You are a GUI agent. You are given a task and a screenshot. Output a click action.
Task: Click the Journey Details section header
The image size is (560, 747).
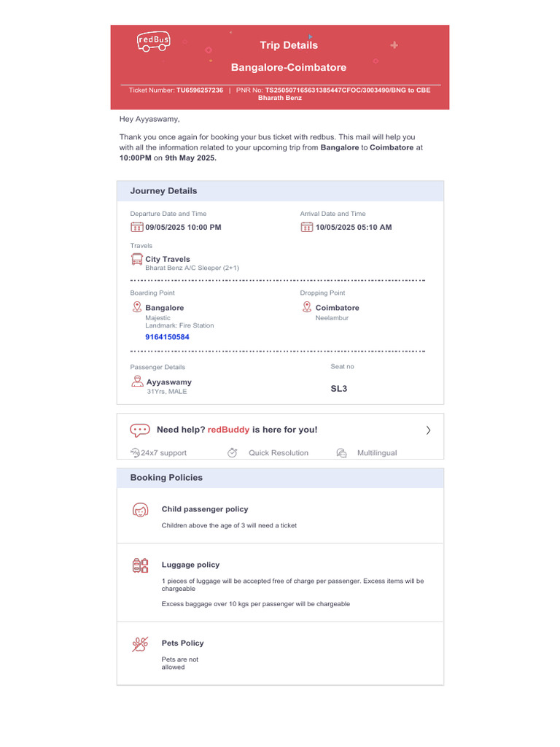point(164,191)
